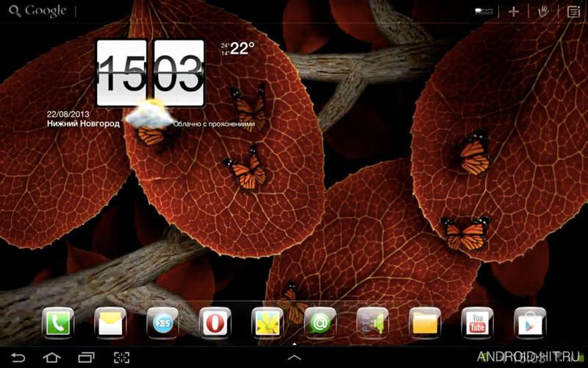Open home screen page indicator

[x=484, y=12]
